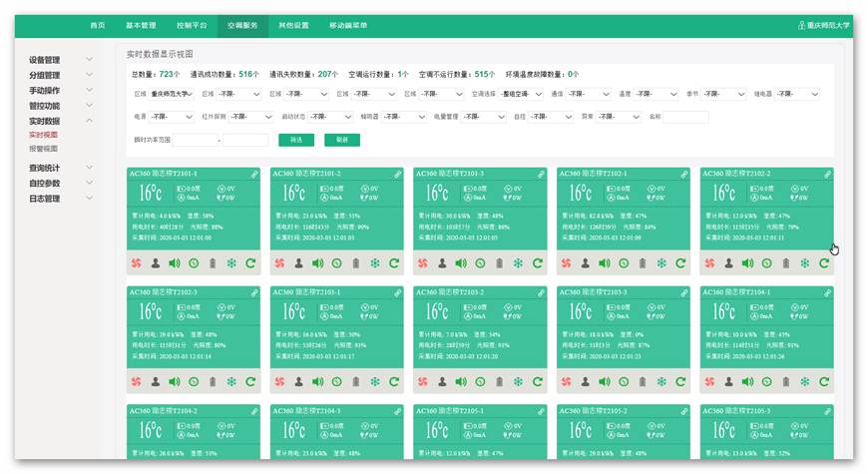Open the 启动状态 filter dropdown
868x474 pixels.
point(330,117)
